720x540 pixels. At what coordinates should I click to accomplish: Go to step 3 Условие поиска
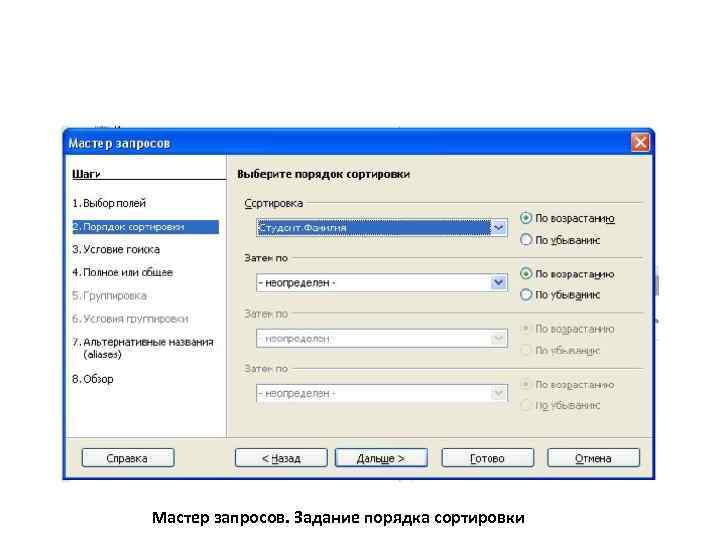(116, 249)
